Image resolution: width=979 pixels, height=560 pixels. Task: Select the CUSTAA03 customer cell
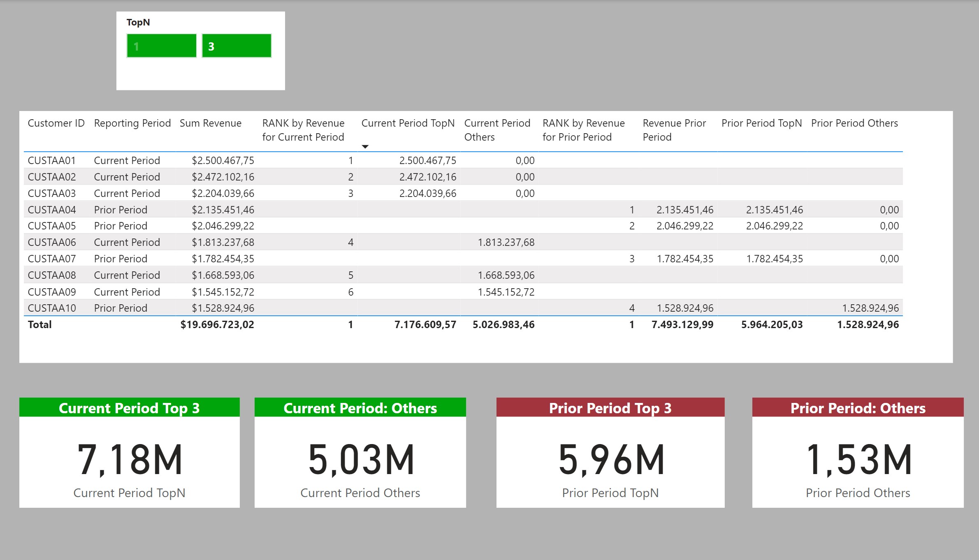click(x=52, y=193)
